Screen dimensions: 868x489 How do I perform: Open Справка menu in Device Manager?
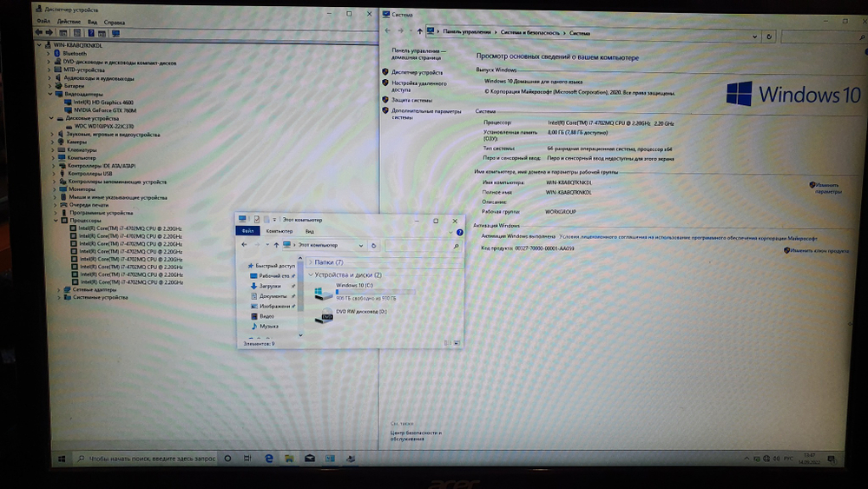tap(115, 23)
